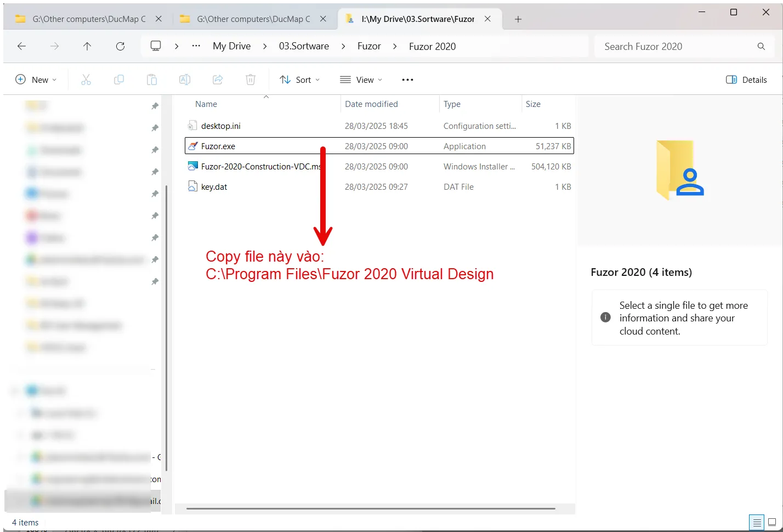783x532 pixels.
Task: Expand chevron after 03.Sortware in path
Action: coord(343,47)
